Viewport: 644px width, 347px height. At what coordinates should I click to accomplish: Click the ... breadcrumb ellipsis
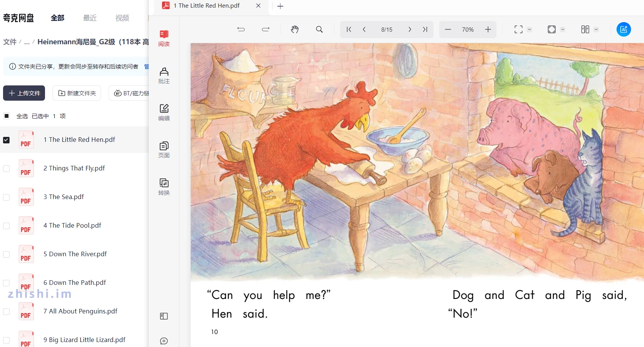pos(27,42)
